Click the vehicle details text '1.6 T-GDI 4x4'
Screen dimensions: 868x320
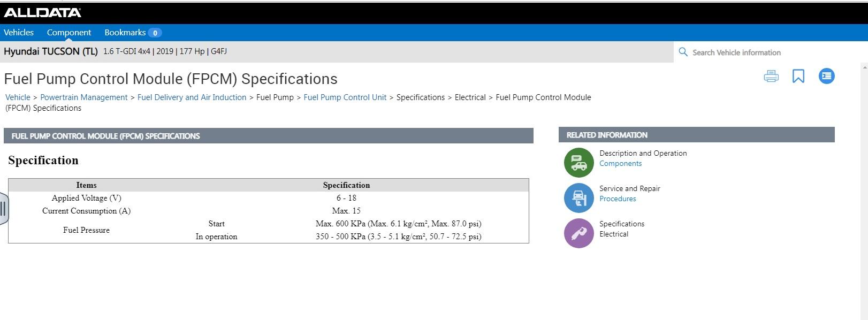coord(127,51)
